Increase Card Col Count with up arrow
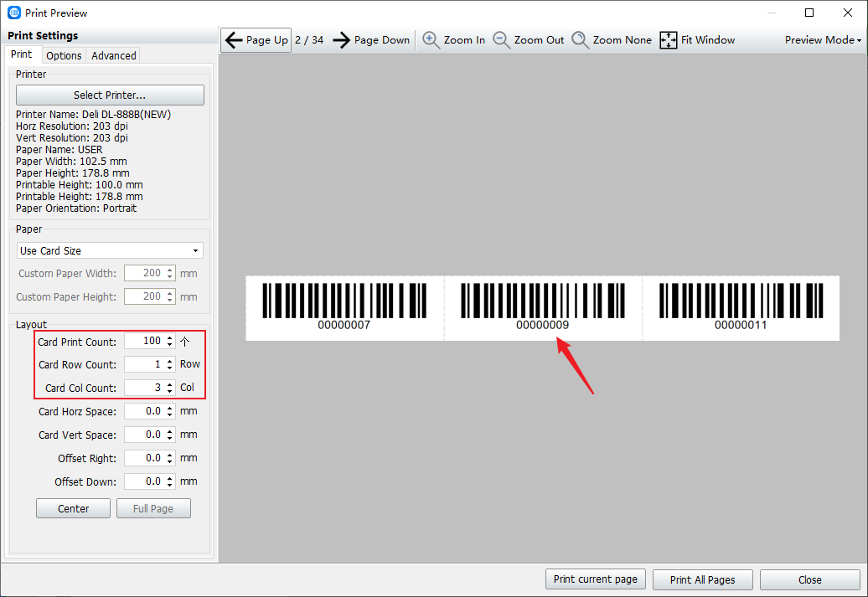The image size is (868, 597). 170,384
